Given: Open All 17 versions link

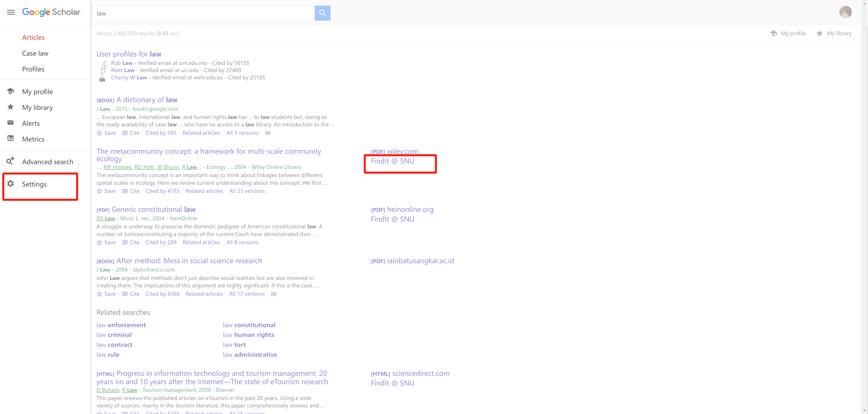Looking at the screenshot, I should (x=247, y=294).
